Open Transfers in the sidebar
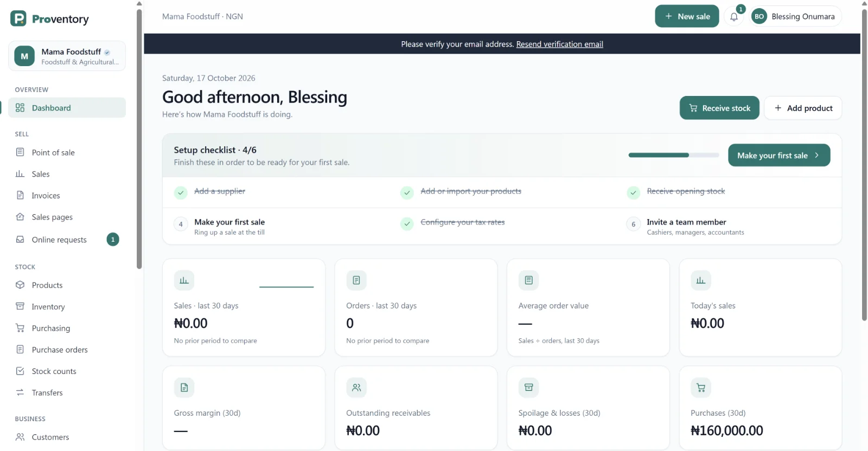The height and width of the screenshot is (451, 868). (x=67, y=393)
